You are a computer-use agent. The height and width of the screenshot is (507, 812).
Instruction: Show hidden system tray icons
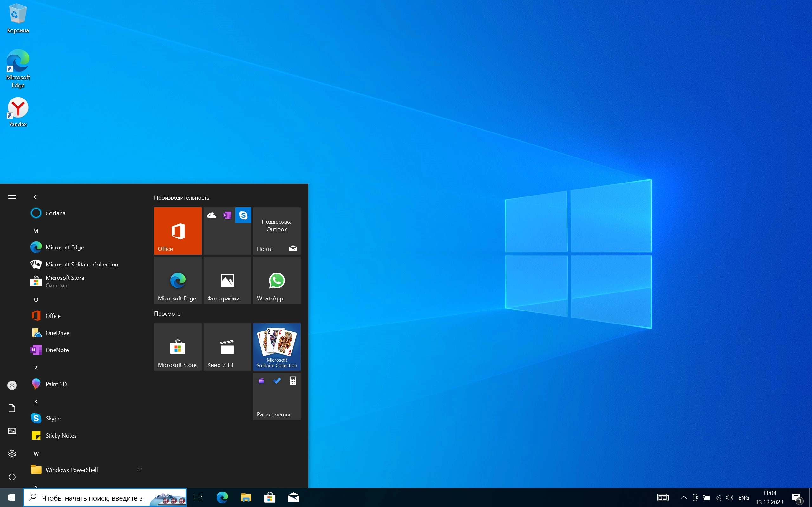point(684,497)
